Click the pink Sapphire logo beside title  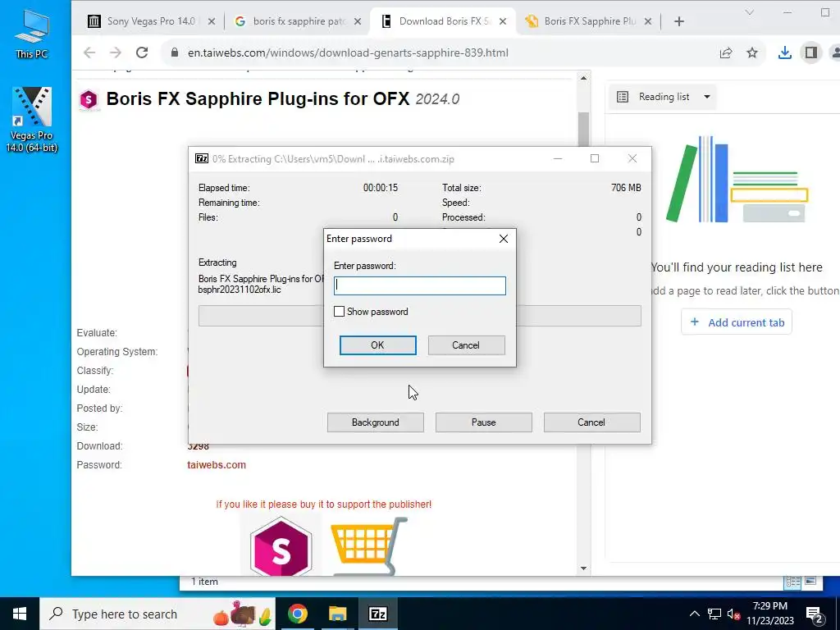[89, 99]
